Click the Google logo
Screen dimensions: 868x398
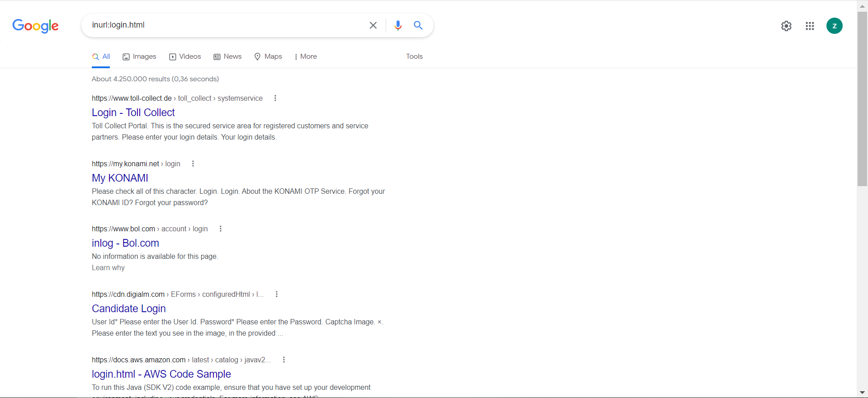click(x=36, y=26)
